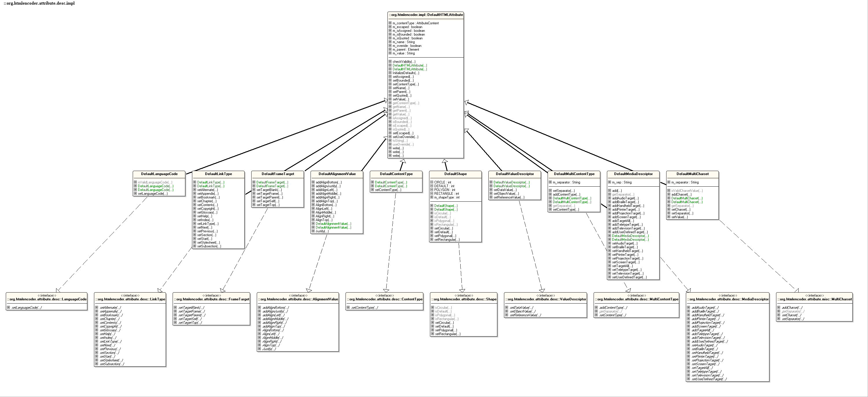This screenshot has width=868, height=397.
Task: Select the DefaultLinkType class title
Action: point(218,174)
